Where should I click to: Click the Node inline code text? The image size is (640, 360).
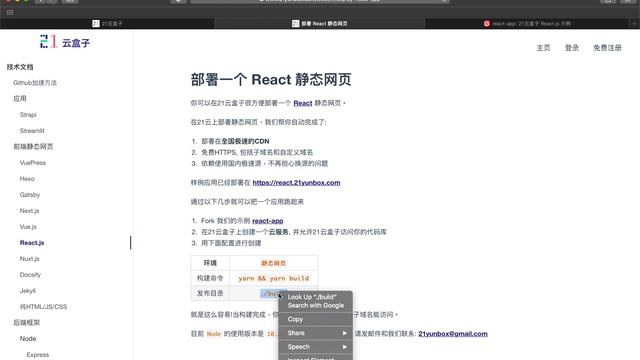(213, 334)
